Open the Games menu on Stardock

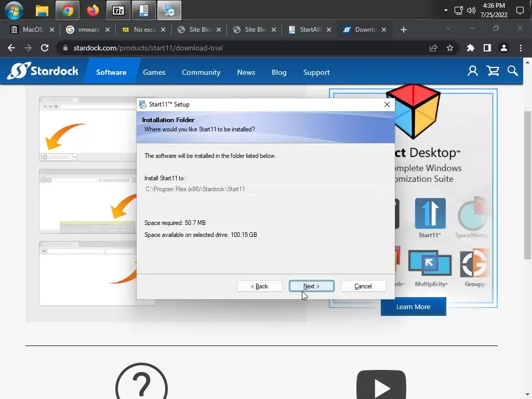point(154,72)
